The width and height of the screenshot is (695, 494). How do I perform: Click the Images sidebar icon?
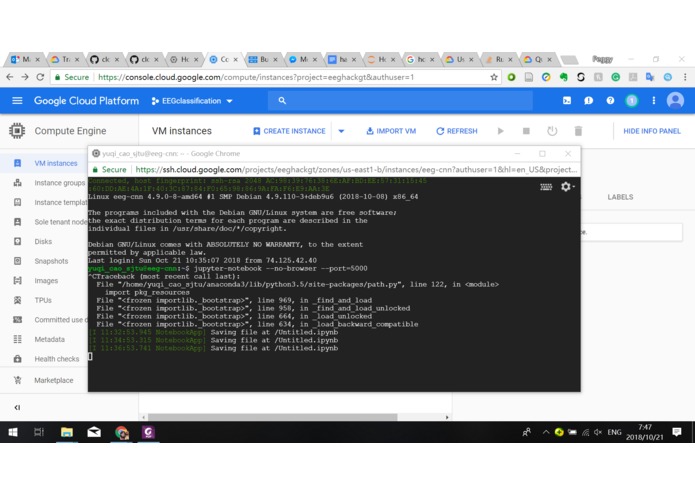17,280
